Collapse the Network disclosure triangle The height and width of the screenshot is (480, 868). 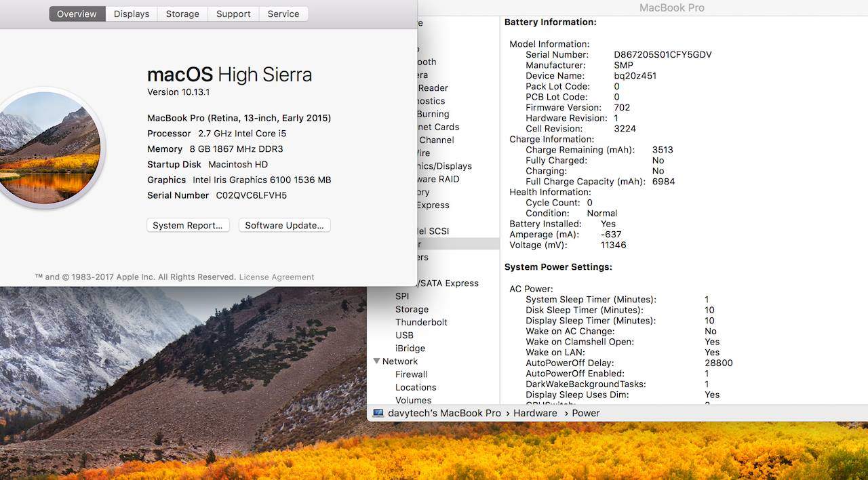(377, 361)
